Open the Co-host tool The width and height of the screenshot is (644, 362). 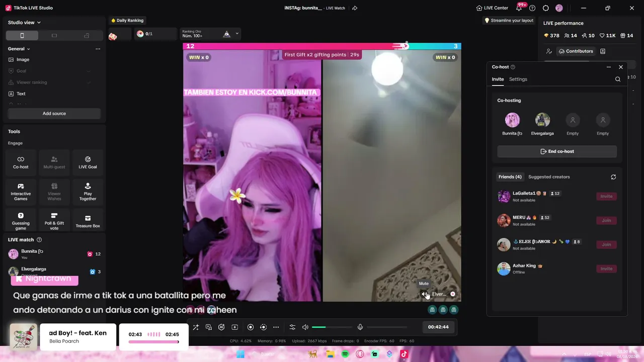tap(21, 162)
